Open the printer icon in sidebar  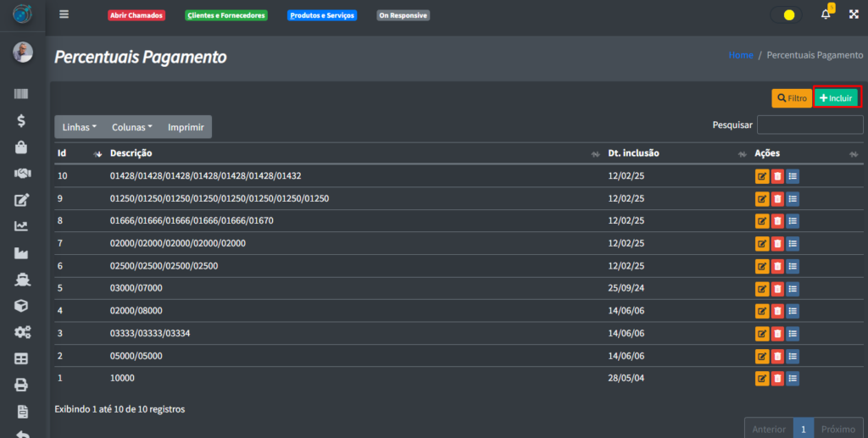(x=22, y=385)
